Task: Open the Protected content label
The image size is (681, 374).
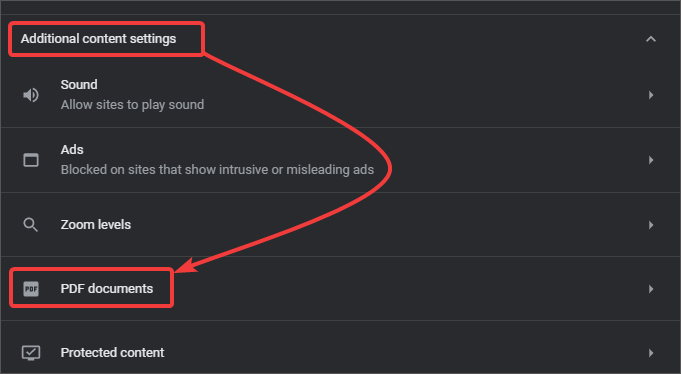Action: click(x=112, y=352)
